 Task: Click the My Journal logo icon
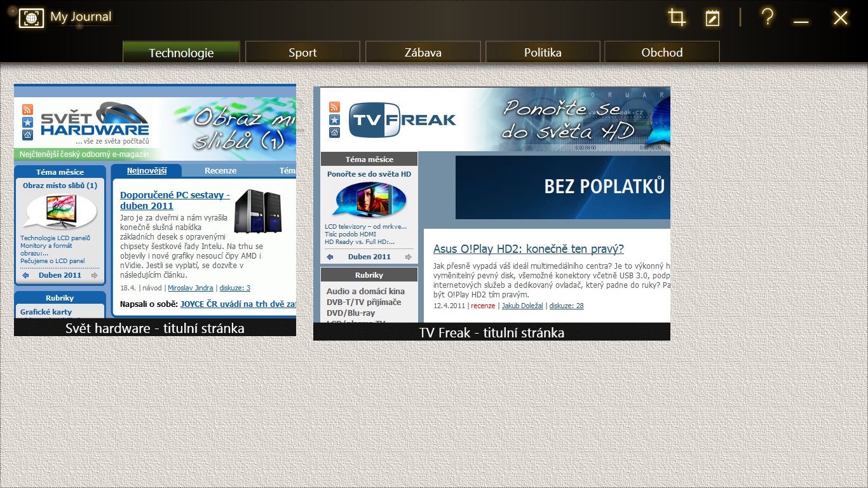click(x=31, y=18)
